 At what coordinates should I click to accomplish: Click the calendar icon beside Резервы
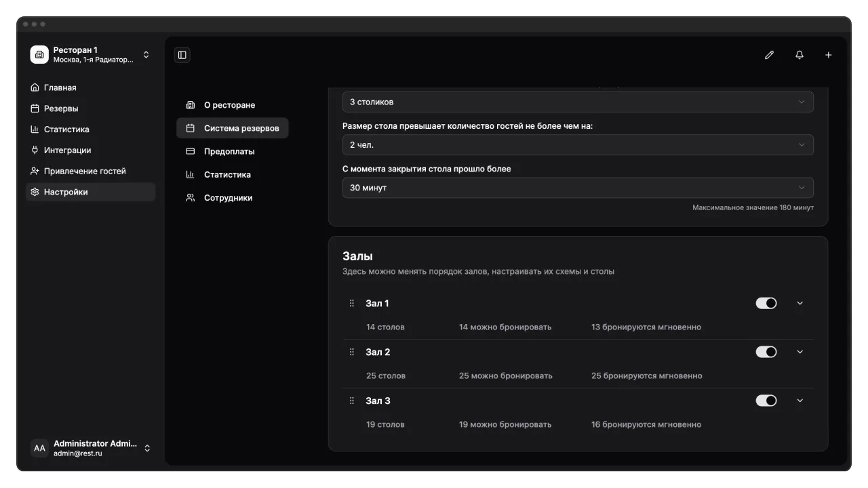(x=35, y=108)
